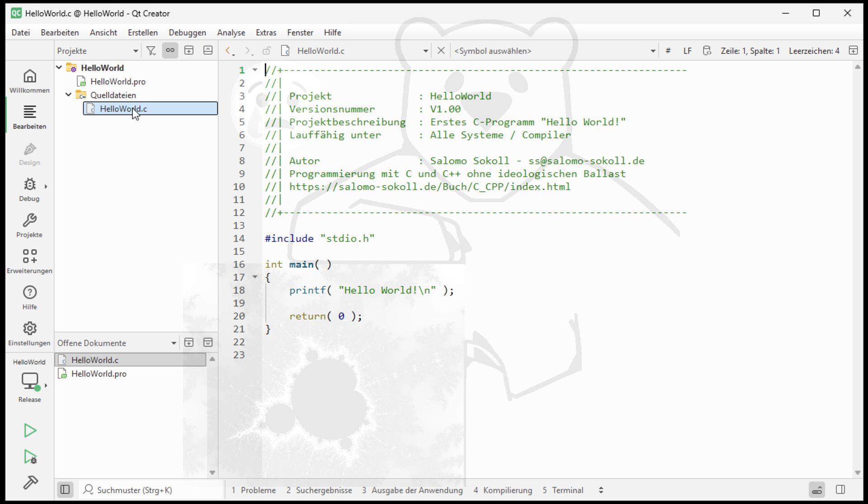Image resolution: width=868 pixels, height=504 pixels.
Task: Open the Bearbeiten menu
Action: coord(60,33)
